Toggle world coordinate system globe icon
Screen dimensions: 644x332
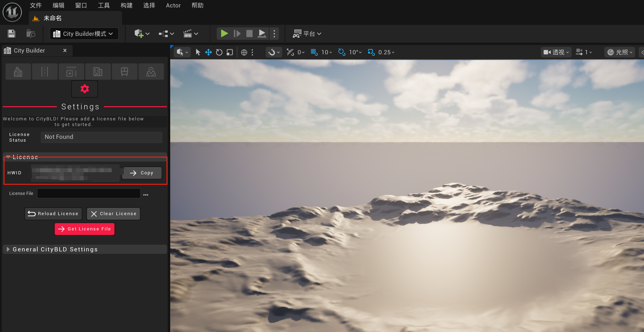(x=244, y=52)
